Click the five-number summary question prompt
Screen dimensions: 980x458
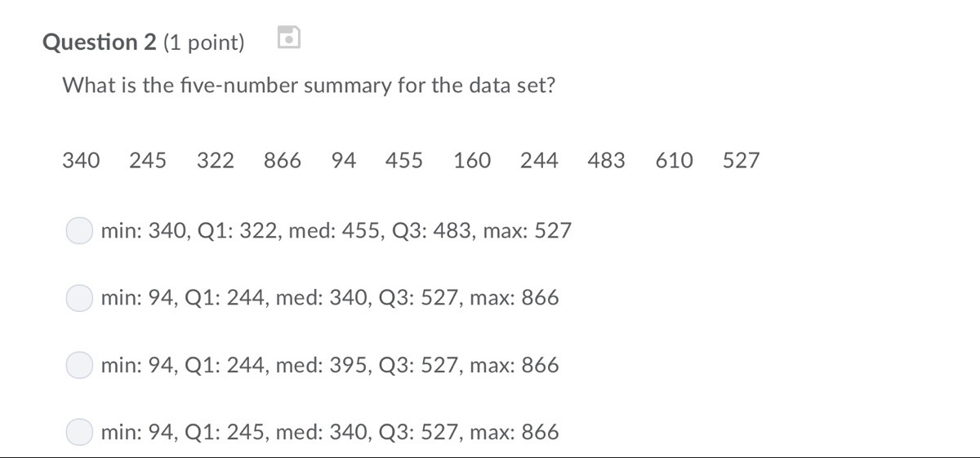pos(309,85)
